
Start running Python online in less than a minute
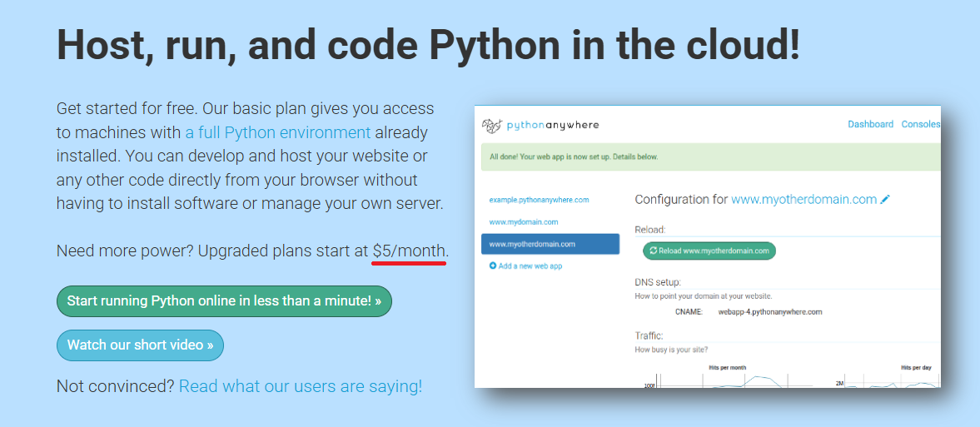(224, 300)
